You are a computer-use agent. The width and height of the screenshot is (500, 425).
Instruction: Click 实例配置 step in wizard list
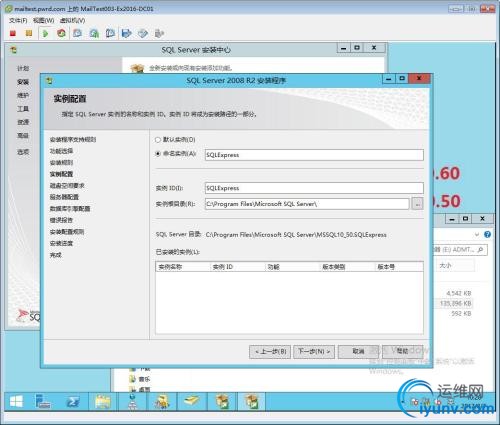61,174
